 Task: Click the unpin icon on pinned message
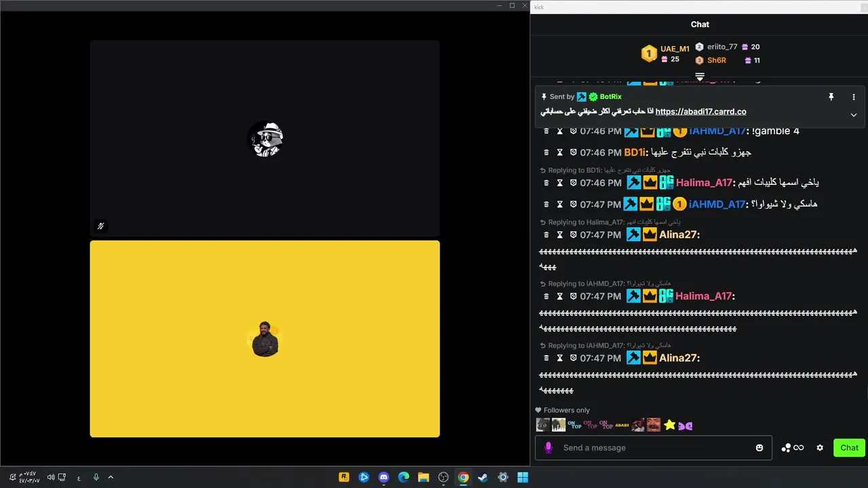point(831,97)
